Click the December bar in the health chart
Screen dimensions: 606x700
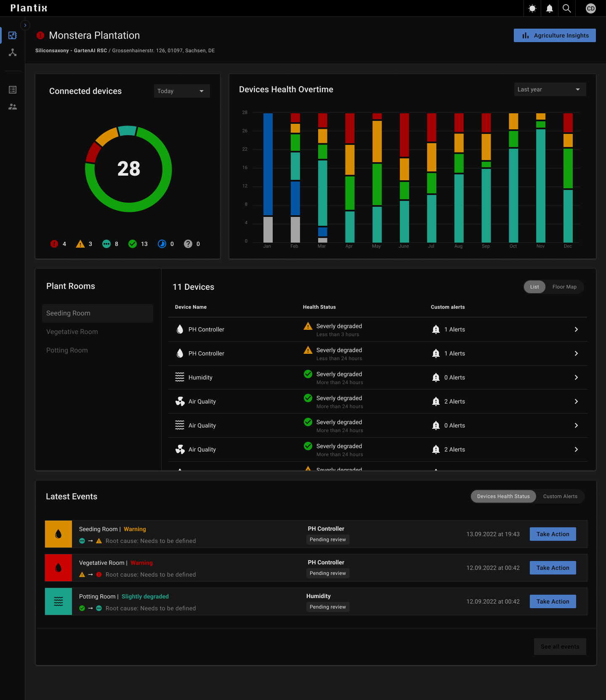(x=568, y=178)
